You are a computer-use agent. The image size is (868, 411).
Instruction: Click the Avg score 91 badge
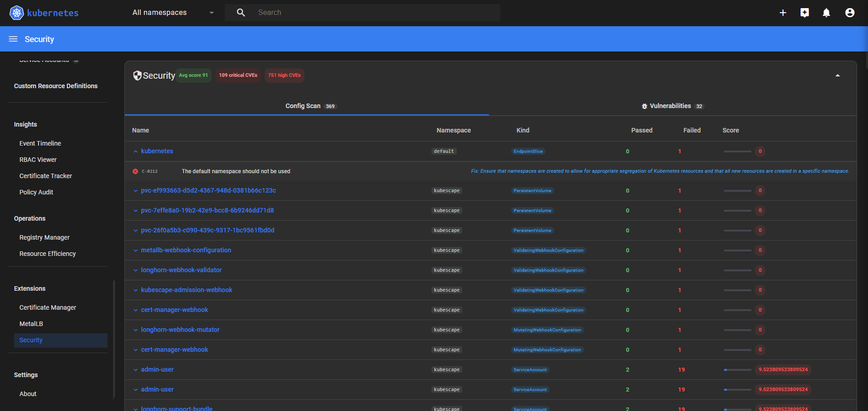pyautogui.click(x=194, y=75)
